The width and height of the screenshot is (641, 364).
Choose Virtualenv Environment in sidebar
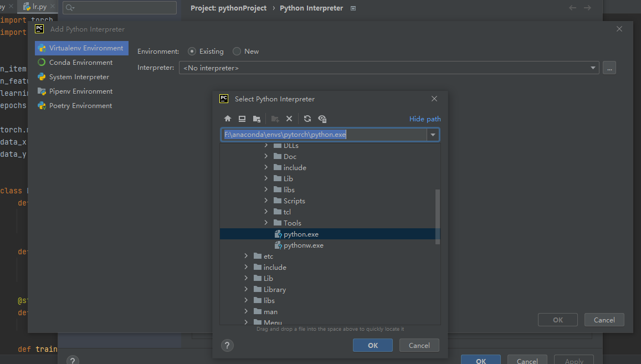(x=81, y=48)
